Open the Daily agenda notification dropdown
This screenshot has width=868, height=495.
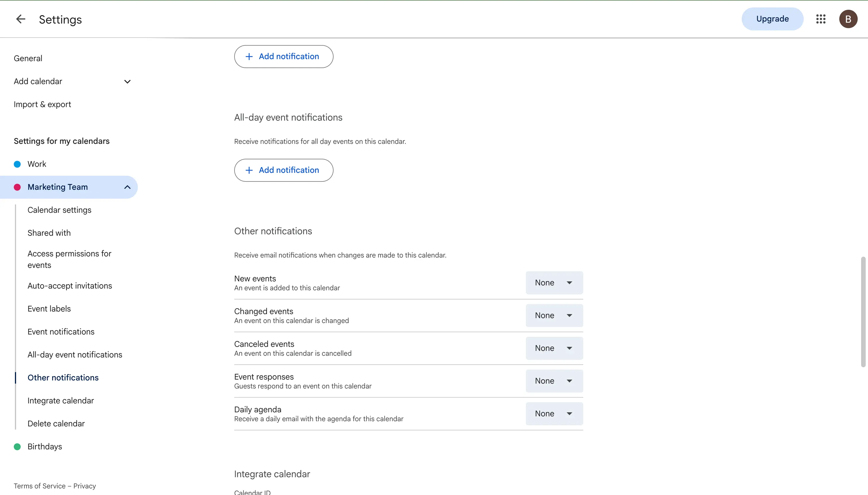[554, 414]
